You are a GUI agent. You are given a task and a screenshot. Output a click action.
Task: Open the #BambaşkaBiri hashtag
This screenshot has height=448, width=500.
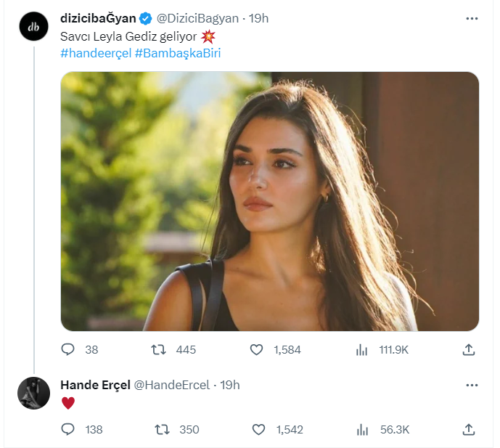[178, 53]
